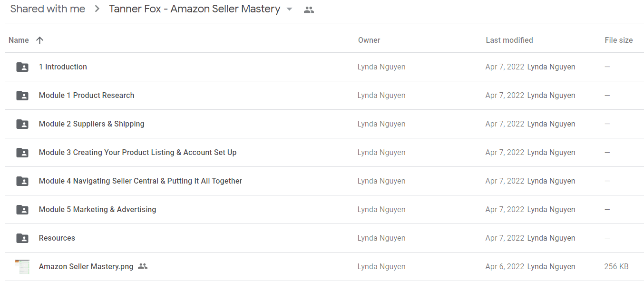Reverse sort order with the Name arrow
Viewport: 644px width, 282px height.
pos(40,40)
